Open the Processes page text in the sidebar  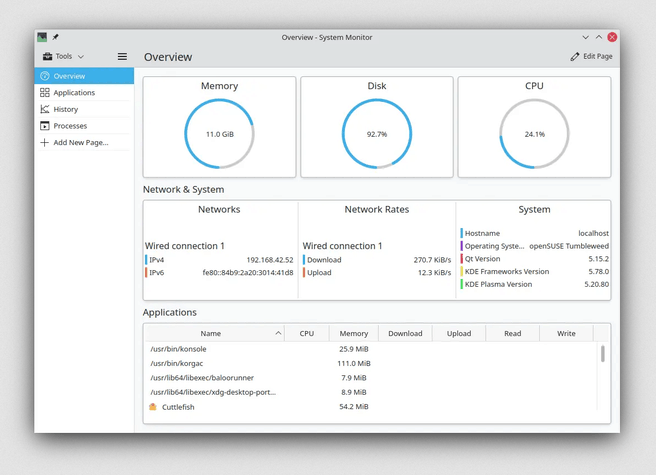click(x=70, y=126)
